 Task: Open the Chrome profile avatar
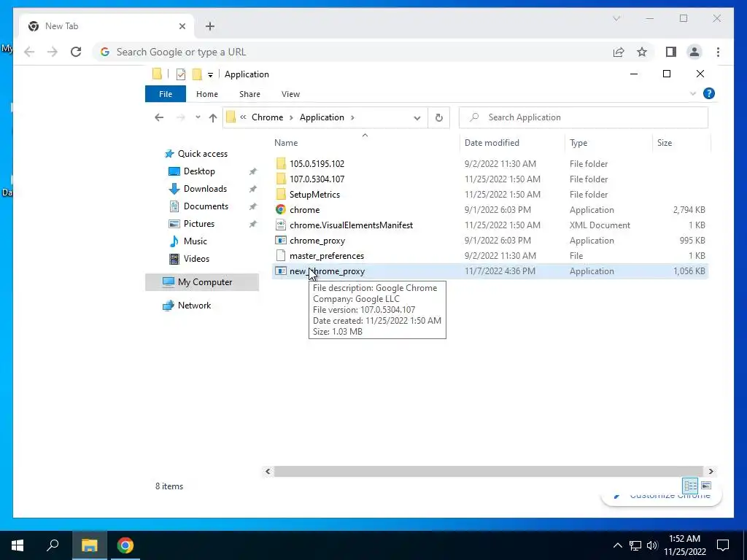(694, 52)
